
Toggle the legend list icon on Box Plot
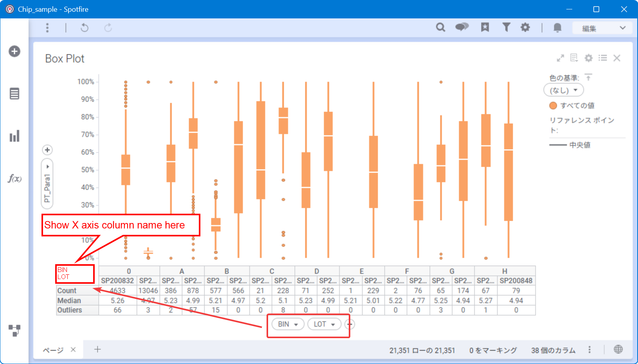603,58
